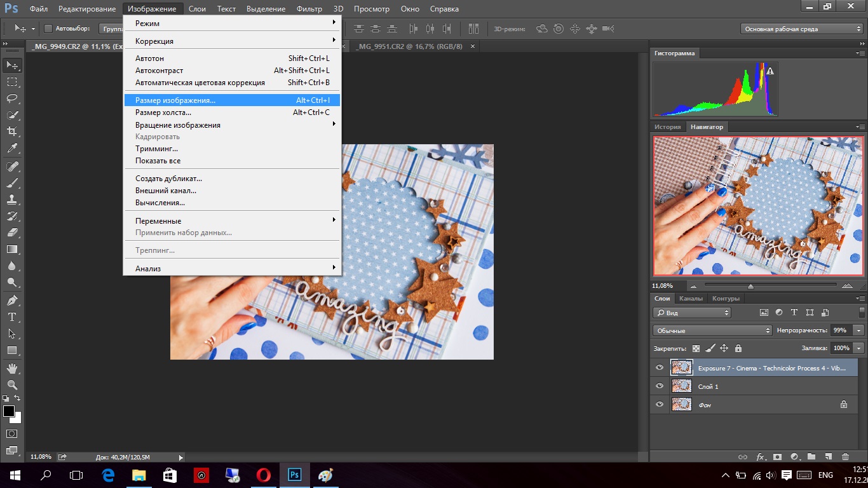Select the Crop tool

(x=12, y=132)
